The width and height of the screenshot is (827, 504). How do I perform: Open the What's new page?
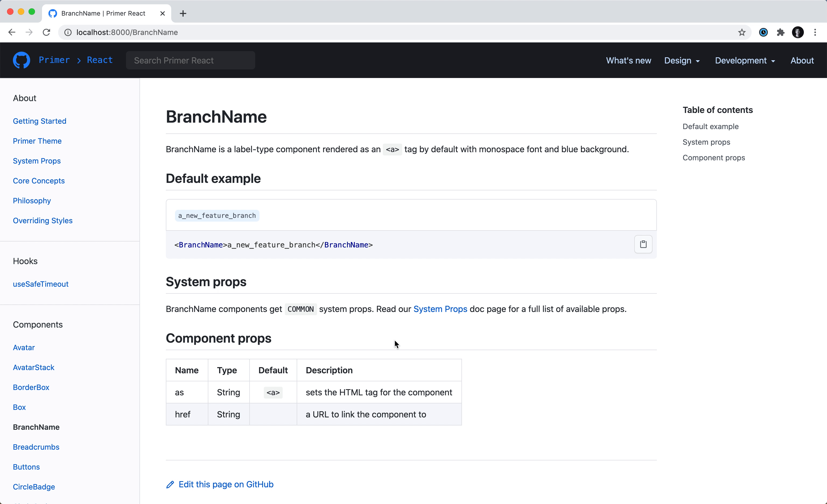628,60
